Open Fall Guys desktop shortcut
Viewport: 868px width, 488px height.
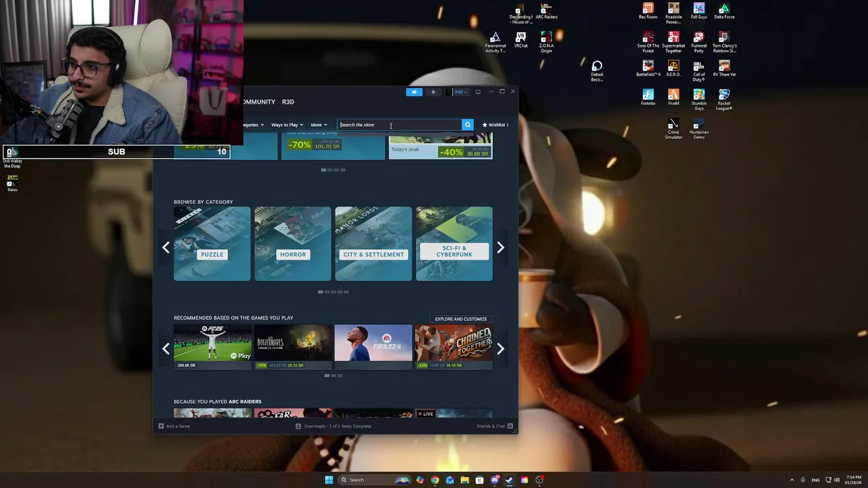[x=698, y=12]
